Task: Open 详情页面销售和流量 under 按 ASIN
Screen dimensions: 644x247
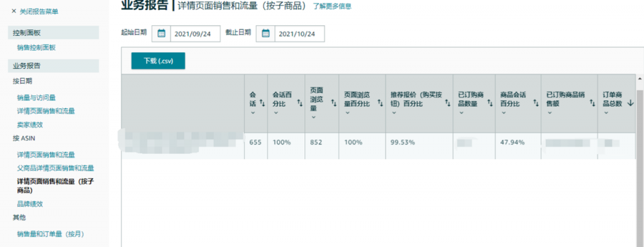Action: point(46,155)
